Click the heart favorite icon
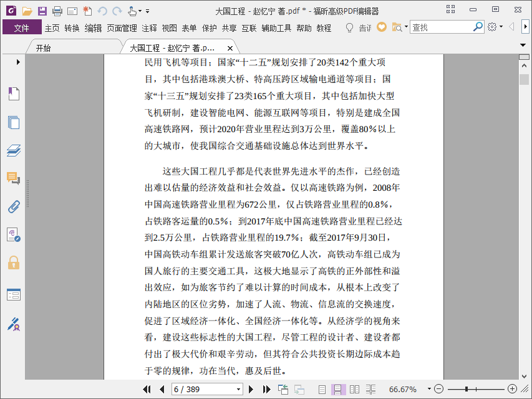532x399 pixels. [x=382, y=27]
